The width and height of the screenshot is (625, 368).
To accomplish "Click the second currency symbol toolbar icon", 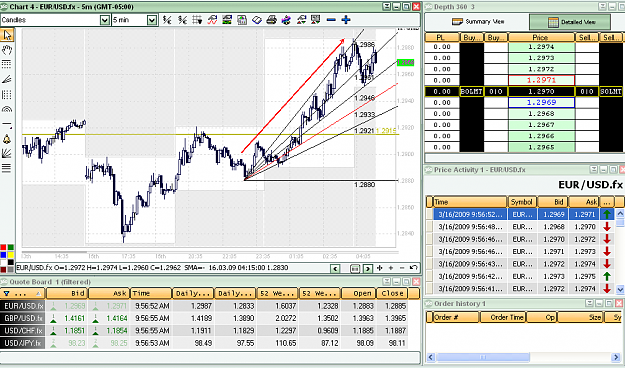I will (x=182, y=20).
